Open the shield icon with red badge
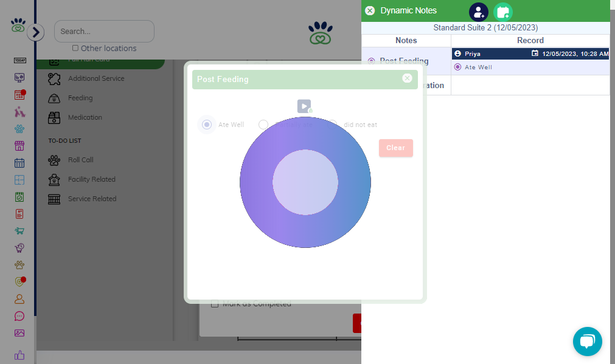 tap(19, 281)
